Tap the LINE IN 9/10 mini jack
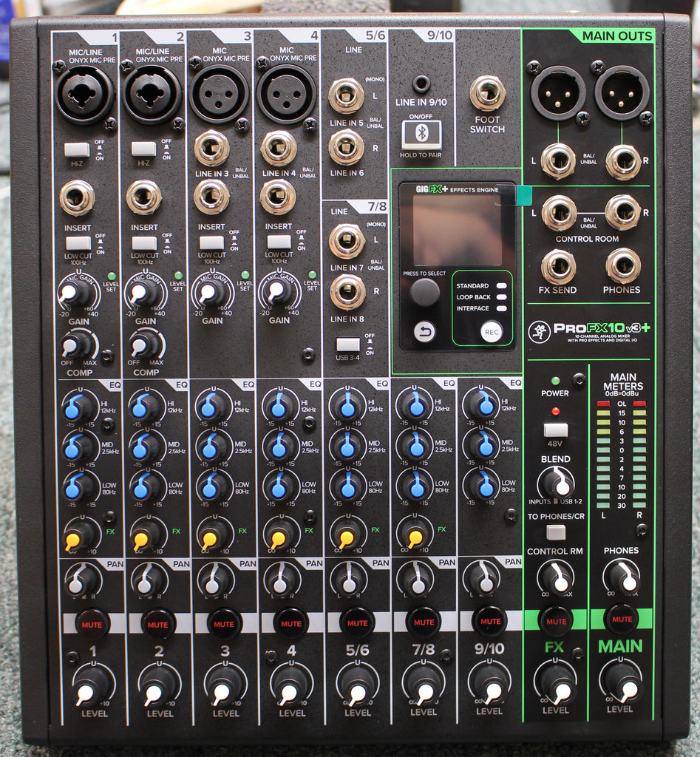The height and width of the screenshot is (757, 700). (x=421, y=83)
